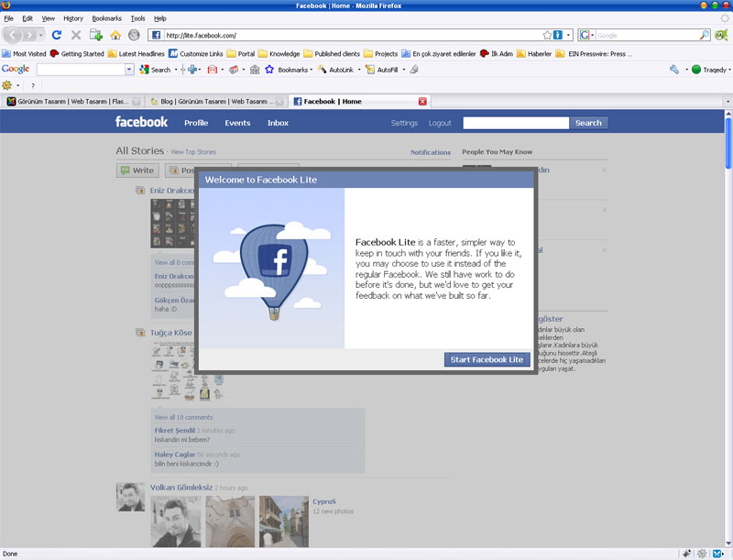
Task: Open the Latest Headlines feed bookmark
Action: [136, 54]
